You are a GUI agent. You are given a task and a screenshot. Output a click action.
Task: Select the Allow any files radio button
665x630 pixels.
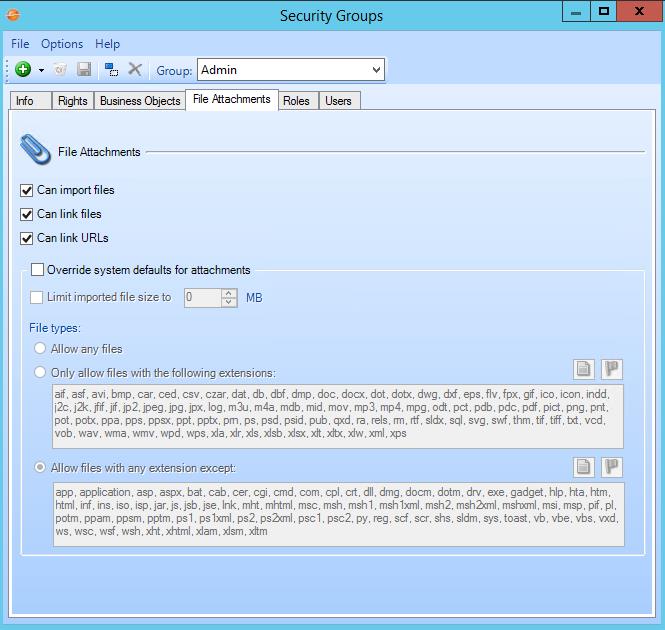tap(40, 349)
